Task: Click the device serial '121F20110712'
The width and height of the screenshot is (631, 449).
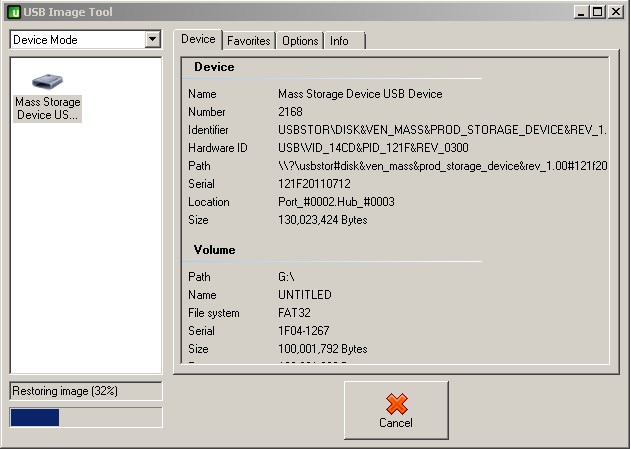Action: point(314,184)
